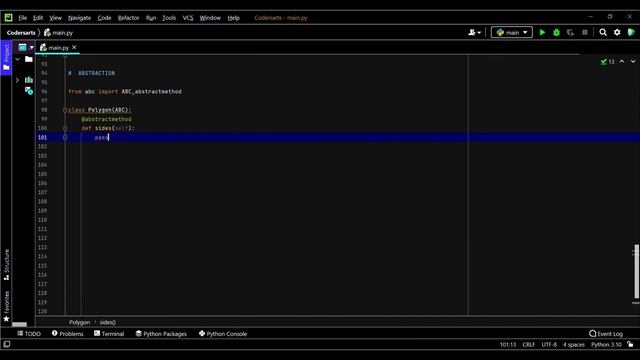Click the editor vertical scrollbar thumb
The height and width of the screenshot is (360, 640).
point(636,271)
